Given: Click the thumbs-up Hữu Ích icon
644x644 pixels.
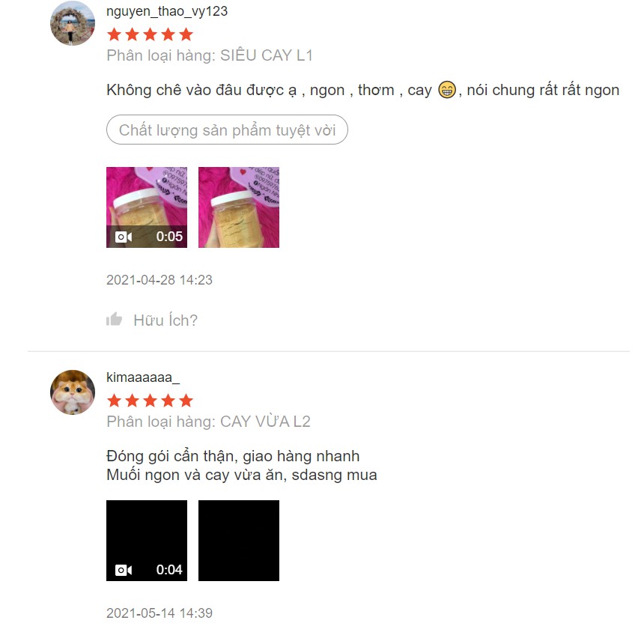Looking at the screenshot, I should coord(114,319).
